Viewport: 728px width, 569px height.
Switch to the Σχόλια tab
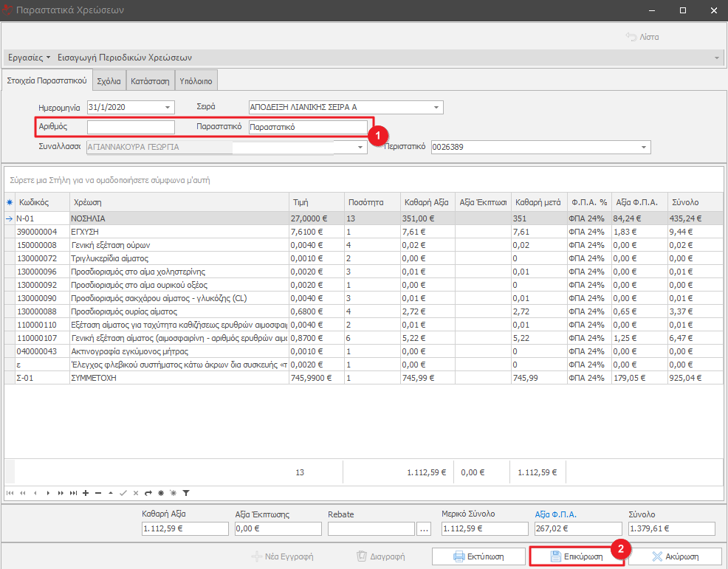(x=109, y=81)
